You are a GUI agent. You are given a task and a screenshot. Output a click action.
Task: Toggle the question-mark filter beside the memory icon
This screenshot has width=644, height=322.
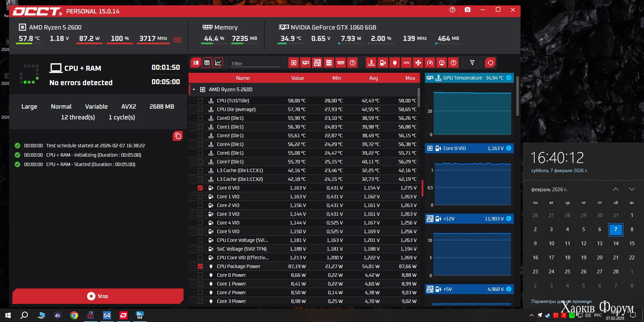click(x=353, y=63)
